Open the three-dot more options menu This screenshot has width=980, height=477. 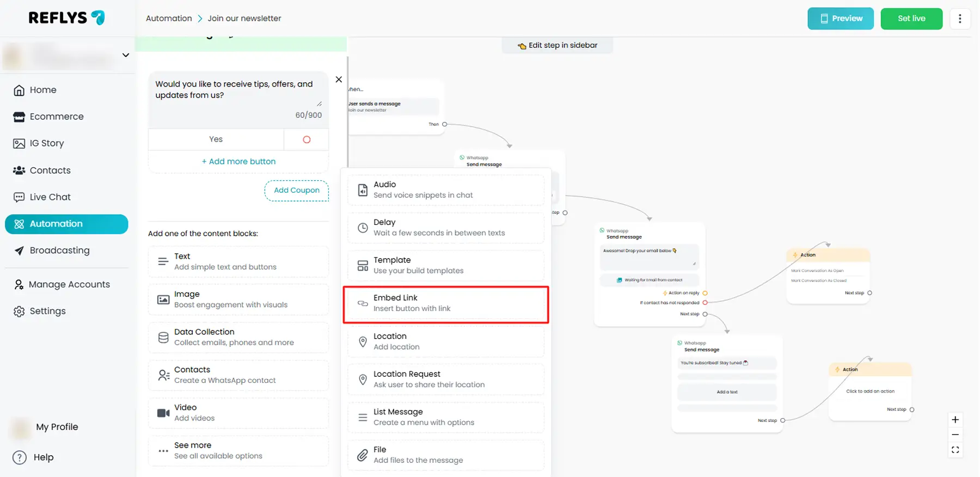pyautogui.click(x=960, y=19)
